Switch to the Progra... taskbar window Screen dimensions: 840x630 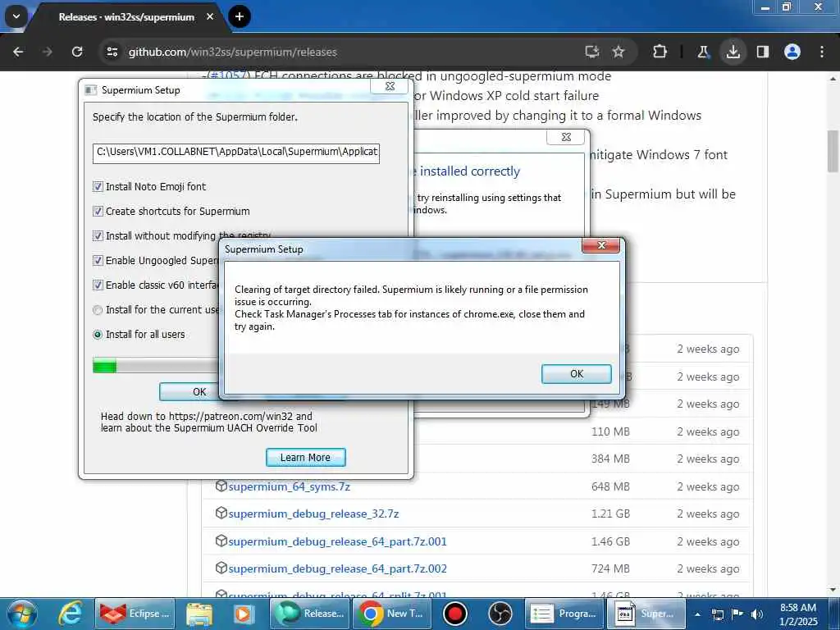(564, 614)
